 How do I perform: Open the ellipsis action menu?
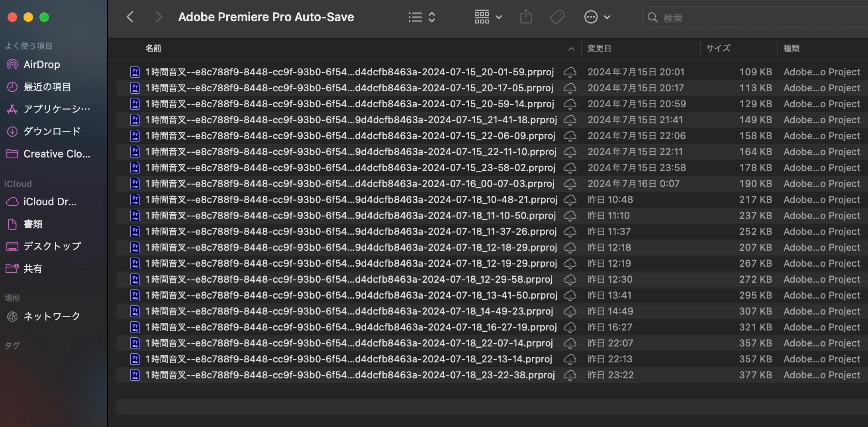597,17
